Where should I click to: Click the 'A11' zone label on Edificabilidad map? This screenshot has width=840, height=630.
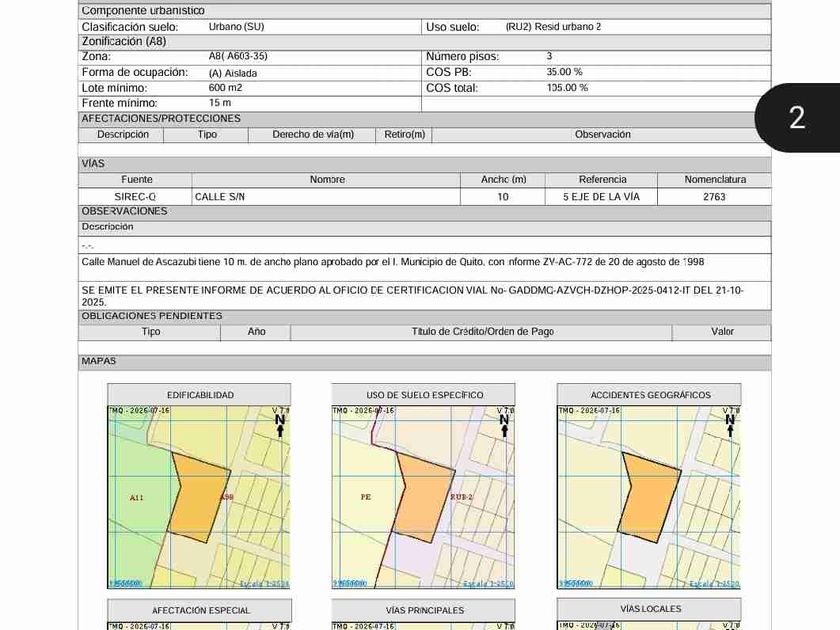pos(137,498)
